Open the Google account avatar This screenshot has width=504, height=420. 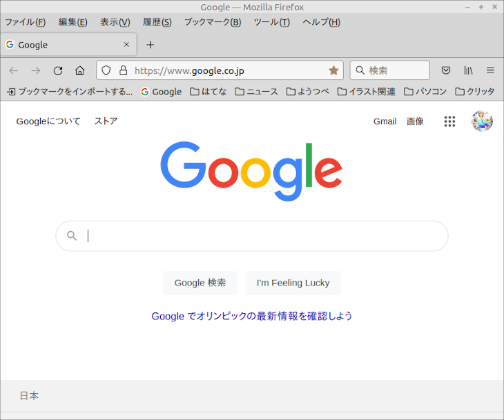tap(482, 121)
